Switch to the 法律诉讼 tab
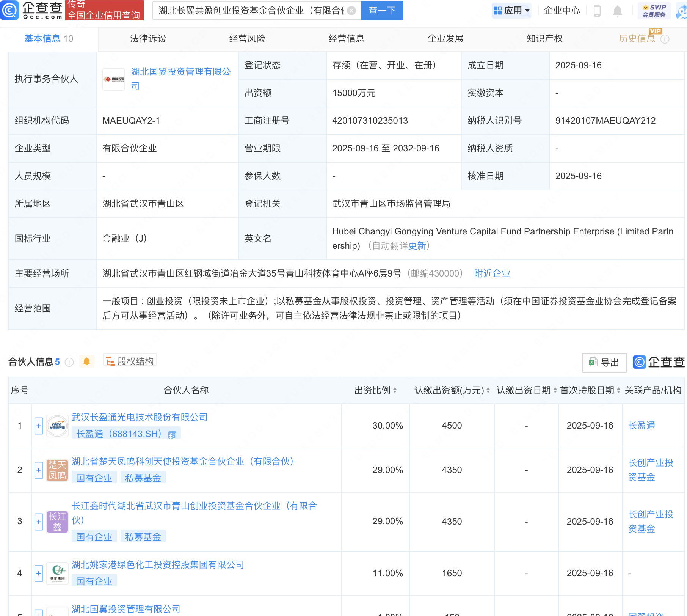 [x=148, y=39]
